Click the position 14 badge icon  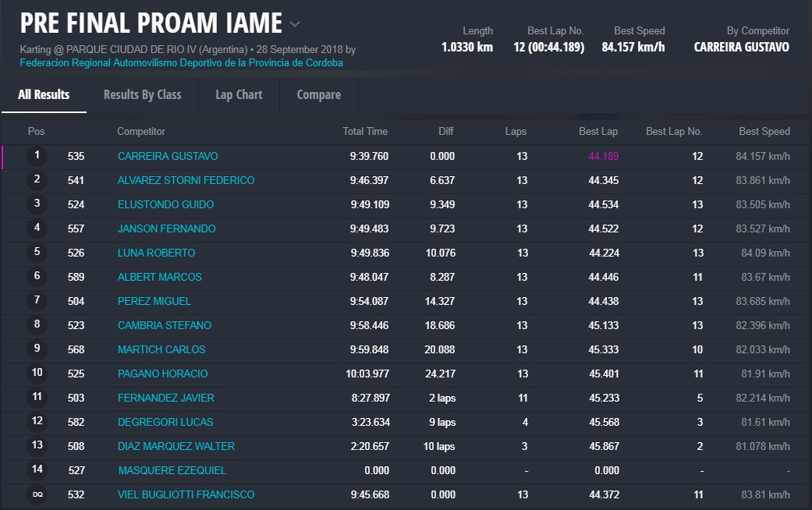tap(37, 470)
